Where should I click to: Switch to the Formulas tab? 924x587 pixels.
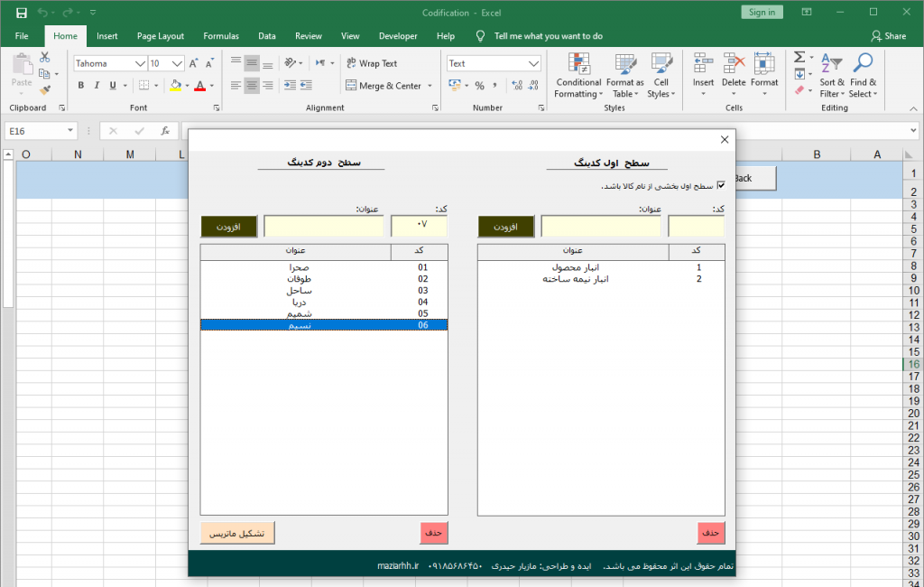[x=221, y=36]
